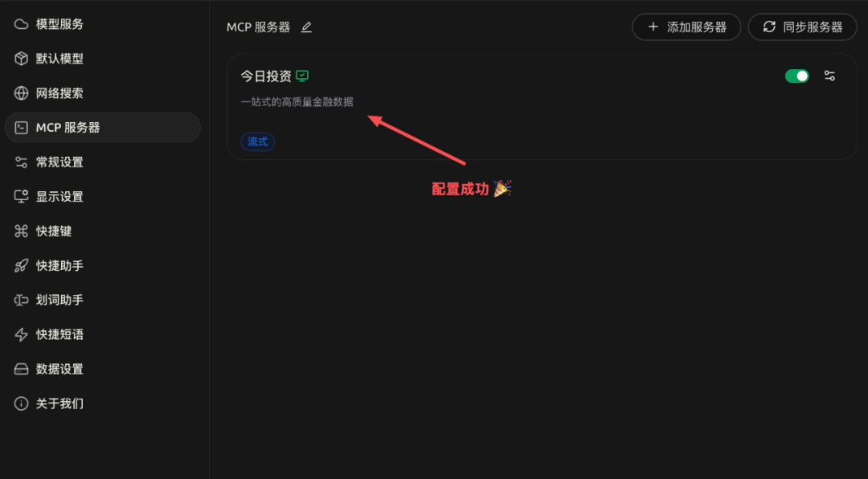Screen dimensions: 868x479
Task: Open the 今日投资 server card
Action: (542, 107)
